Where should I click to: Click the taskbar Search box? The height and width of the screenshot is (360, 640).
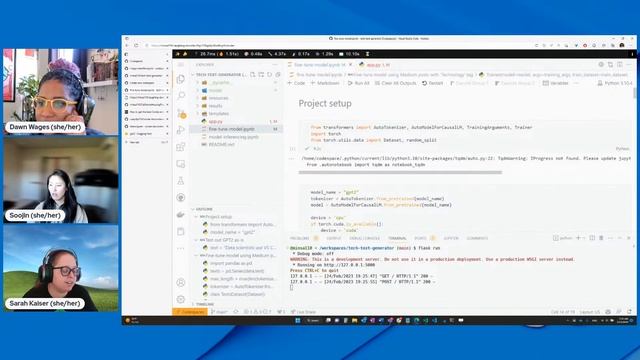313,320
